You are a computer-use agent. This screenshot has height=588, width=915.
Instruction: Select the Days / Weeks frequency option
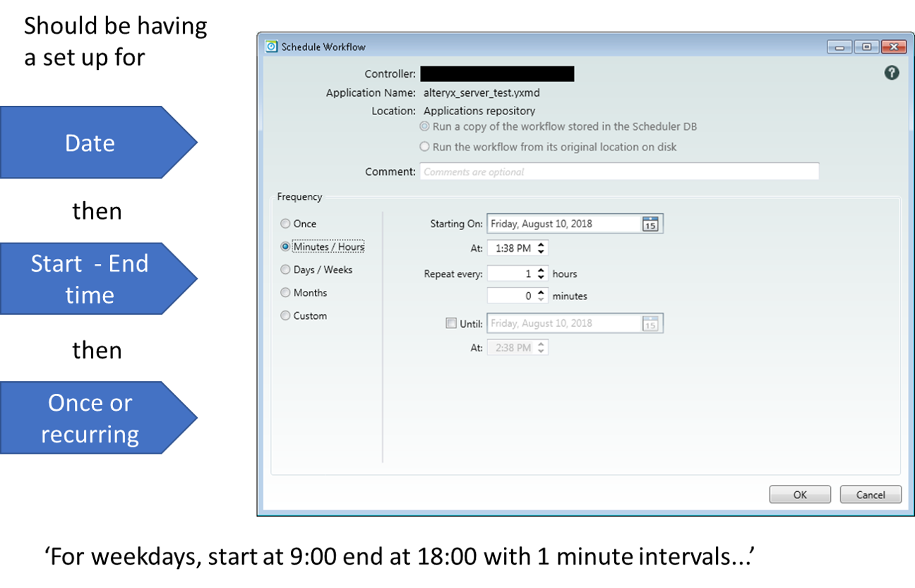[285, 270]
